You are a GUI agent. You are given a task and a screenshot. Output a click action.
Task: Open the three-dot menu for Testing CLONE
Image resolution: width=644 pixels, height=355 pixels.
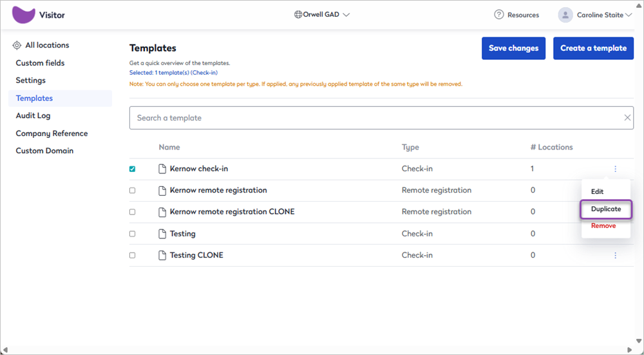[615, 256]
